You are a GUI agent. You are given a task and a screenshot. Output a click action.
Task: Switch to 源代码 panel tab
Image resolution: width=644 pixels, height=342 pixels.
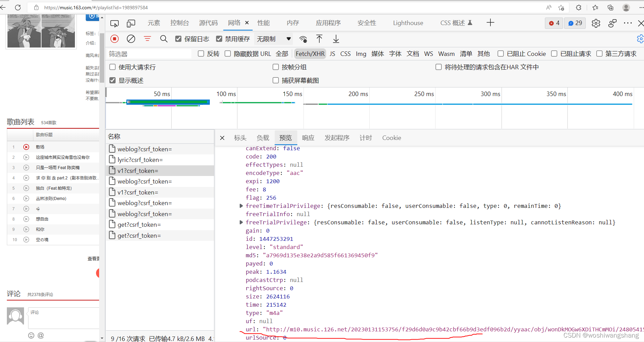tap(208, 23)
